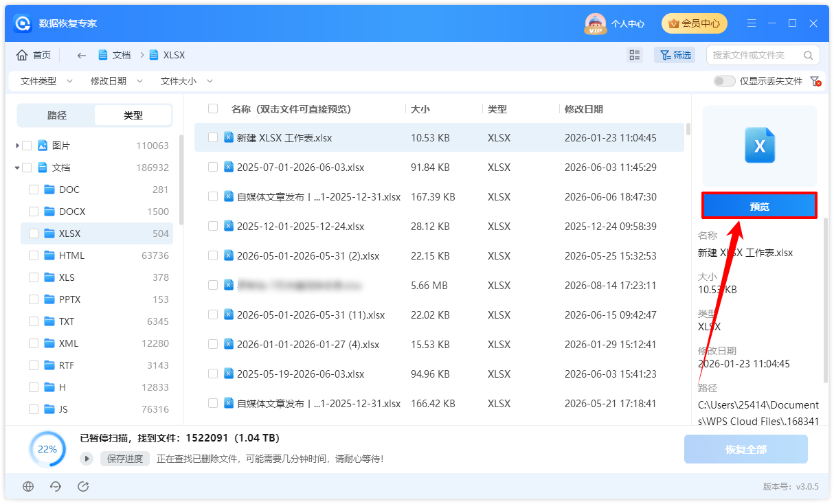Select file 2026-05-01-2026-05-31 (11).xlsx
This screenshot has width=834, height=504.
[x=439, y=314]
